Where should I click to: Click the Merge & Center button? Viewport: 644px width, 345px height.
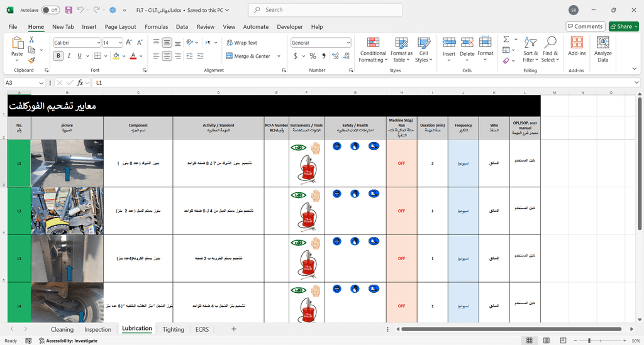pos(248,56)
